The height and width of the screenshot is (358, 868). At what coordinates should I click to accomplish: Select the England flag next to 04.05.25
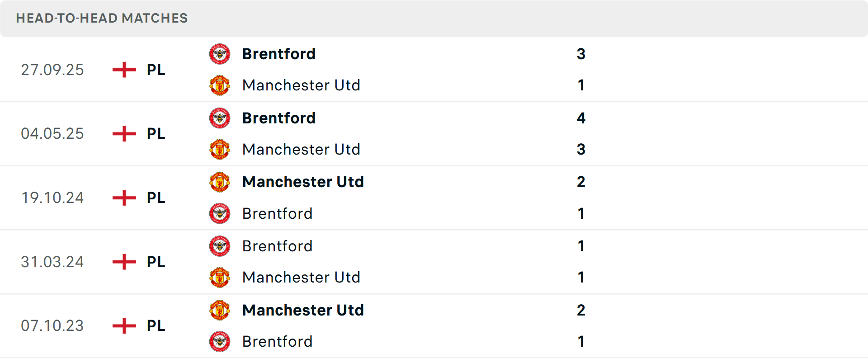[x=123, y=134]
